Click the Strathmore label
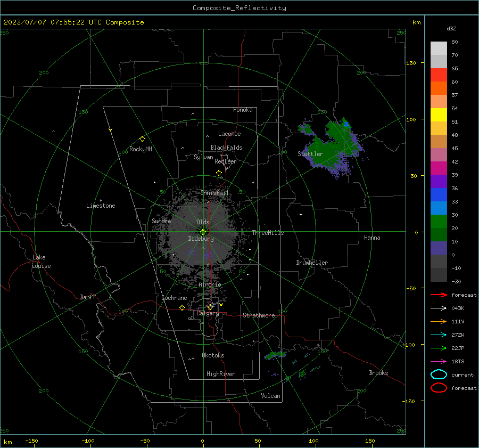The width and height of the screenshot is (479, 448). (259, 315)
